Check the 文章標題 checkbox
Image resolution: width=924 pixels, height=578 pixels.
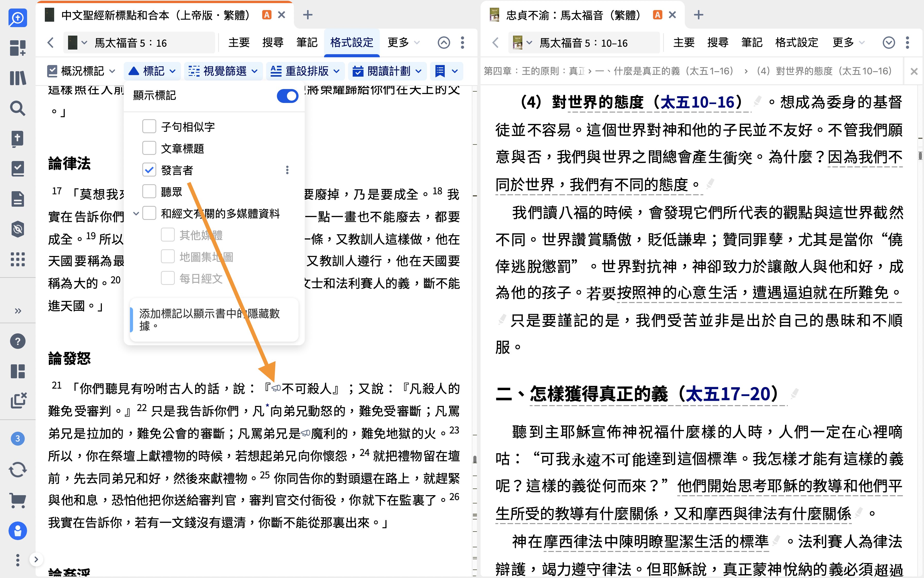point(149,148)
